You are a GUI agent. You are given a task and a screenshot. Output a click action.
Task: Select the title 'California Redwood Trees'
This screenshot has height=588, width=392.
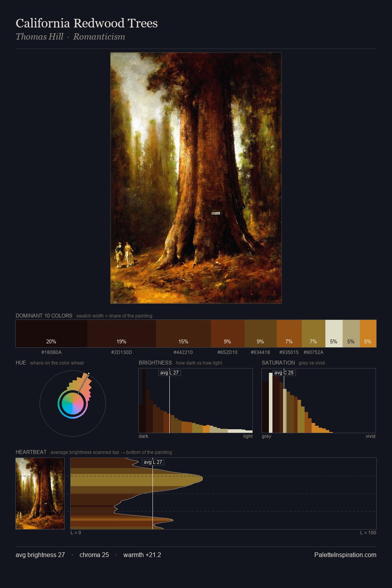pos(87,23)
